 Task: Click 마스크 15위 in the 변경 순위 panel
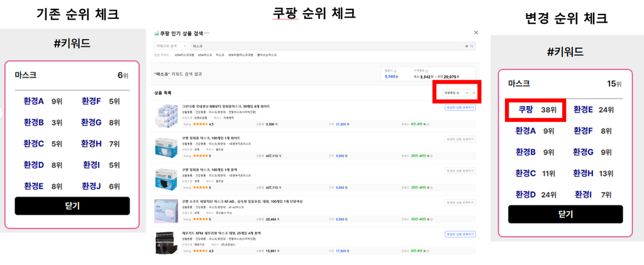coord(565,84)
